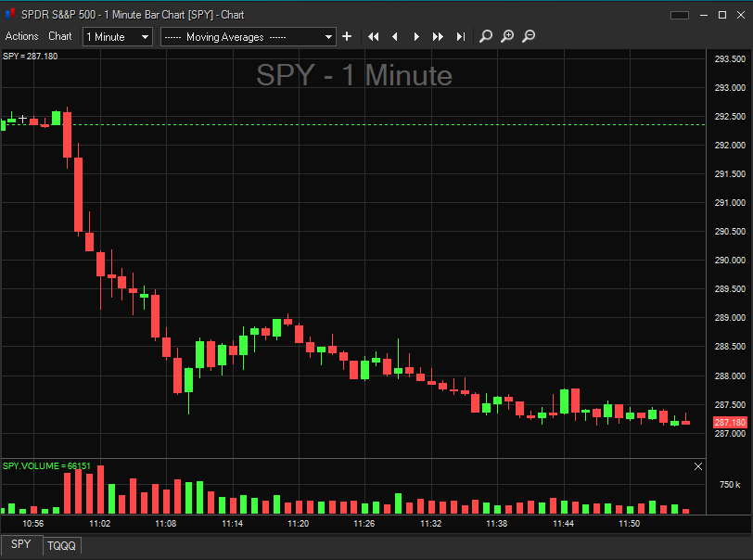Screen dimensions: 753x560
Task: Open the Actions menu
Action: 22,36
